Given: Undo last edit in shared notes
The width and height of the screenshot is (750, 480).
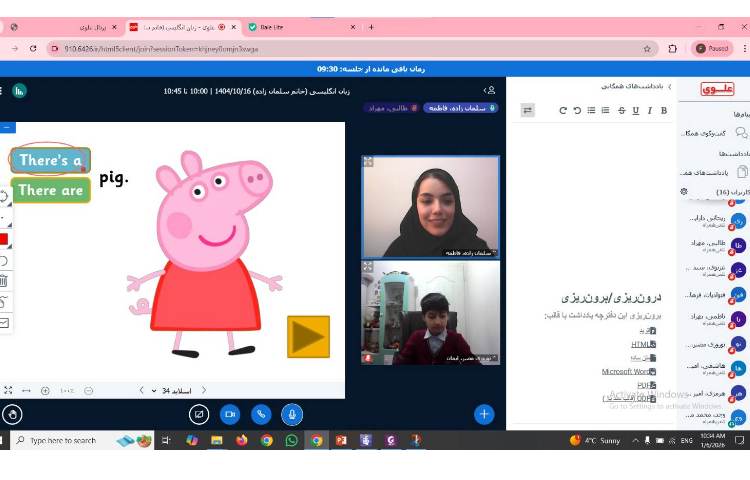Looking at the screenshot, I should [577, 110].
